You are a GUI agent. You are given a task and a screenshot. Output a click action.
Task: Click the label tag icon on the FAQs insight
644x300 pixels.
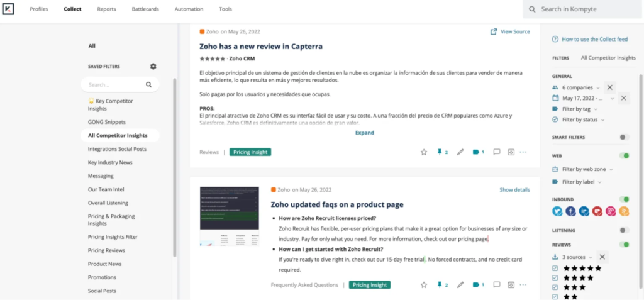click(x=476, y=285)
